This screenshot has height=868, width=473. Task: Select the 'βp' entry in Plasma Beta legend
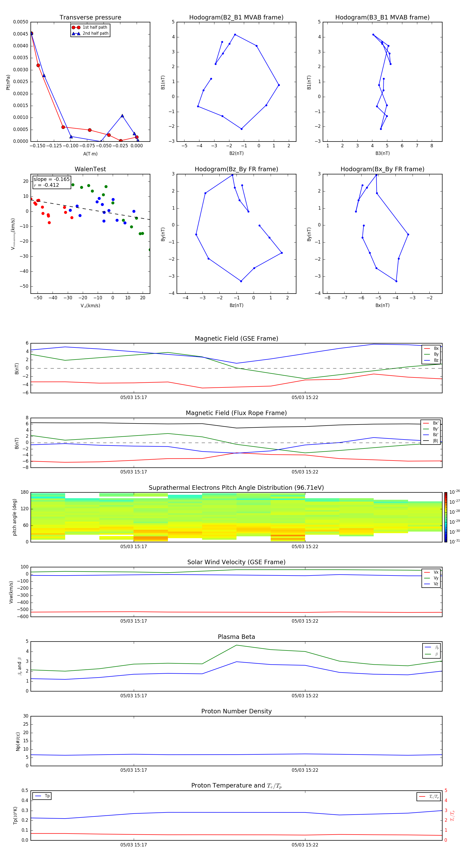[432, 647]
